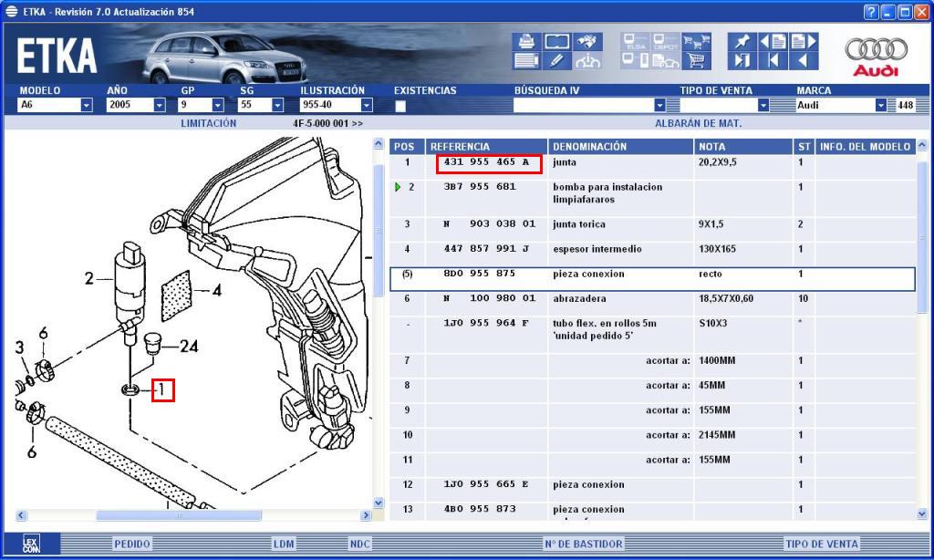
Task: Click the multiple shopping carts icon
Action: tap(696, 41)
